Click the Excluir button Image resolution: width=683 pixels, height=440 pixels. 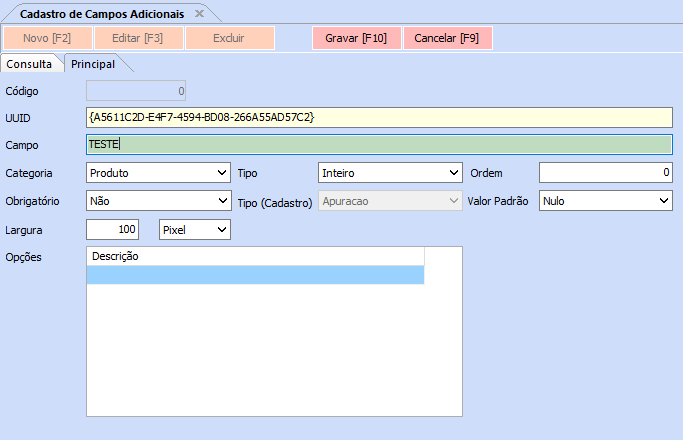[228, 38]
